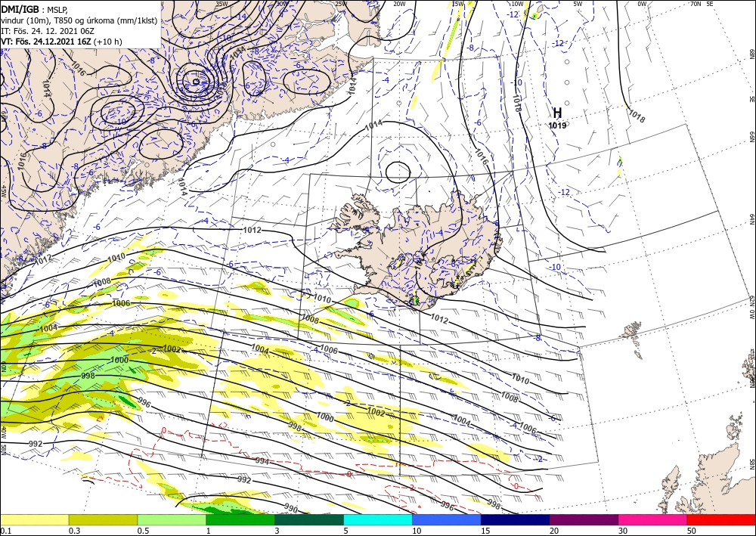Click the small closed isobar north of Iceland

[x=398, y=172]
